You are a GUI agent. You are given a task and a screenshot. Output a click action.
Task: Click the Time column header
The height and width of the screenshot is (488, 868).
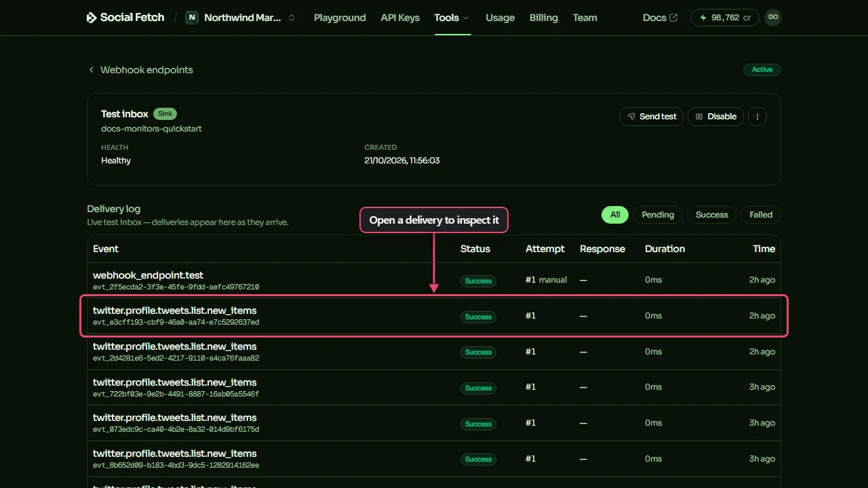(764, 249)
